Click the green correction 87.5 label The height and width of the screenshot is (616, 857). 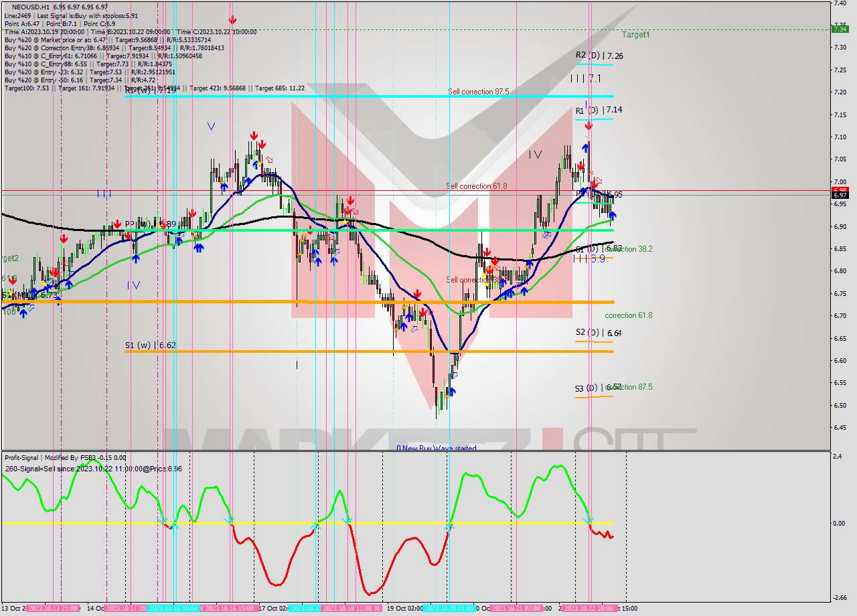click(629, 387)
